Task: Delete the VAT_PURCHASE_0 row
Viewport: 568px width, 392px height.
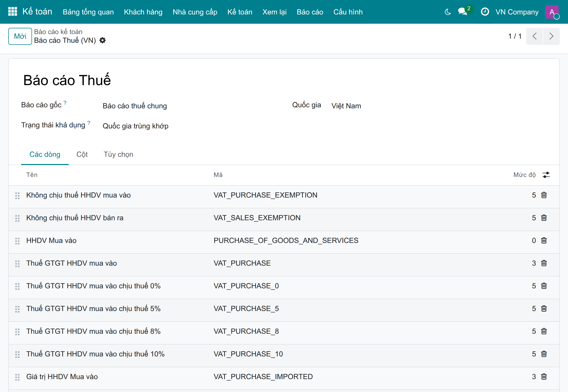Action: (544, 286)
